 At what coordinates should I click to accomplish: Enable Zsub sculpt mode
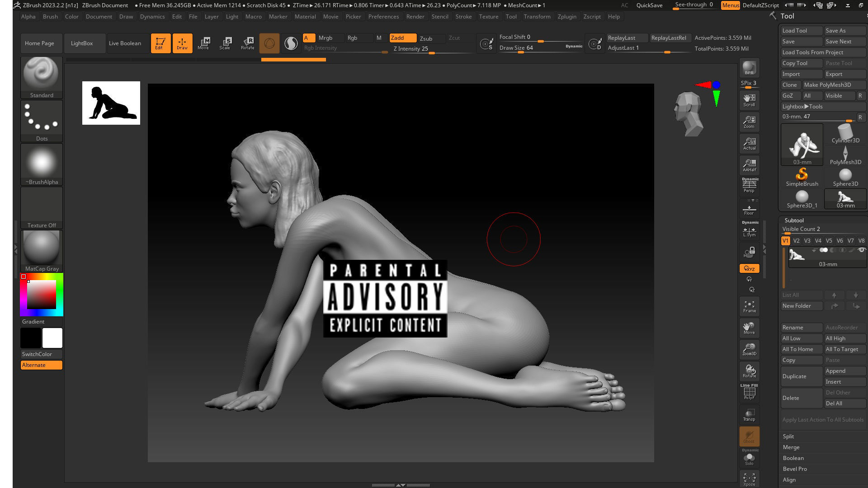point(432,38)
